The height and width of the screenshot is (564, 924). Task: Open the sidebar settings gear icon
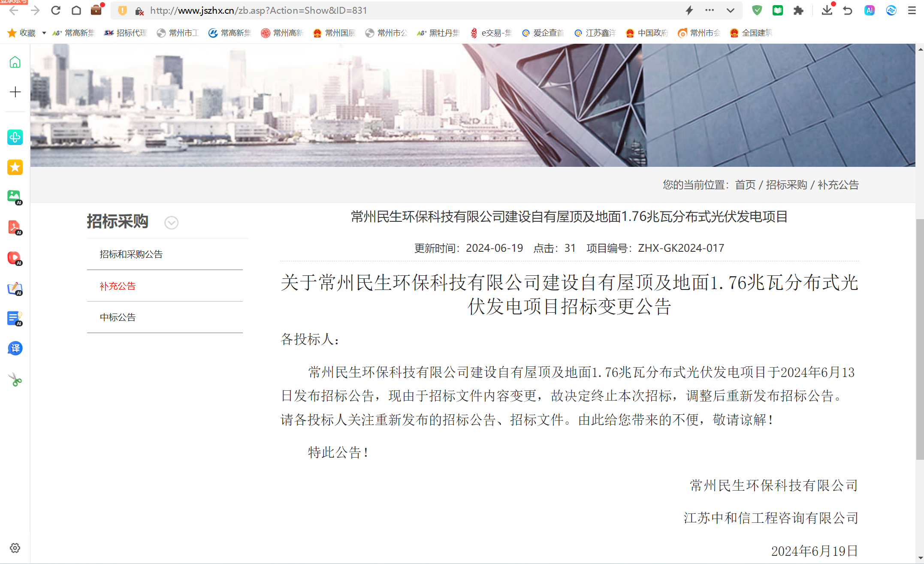[x=15, y=548]
